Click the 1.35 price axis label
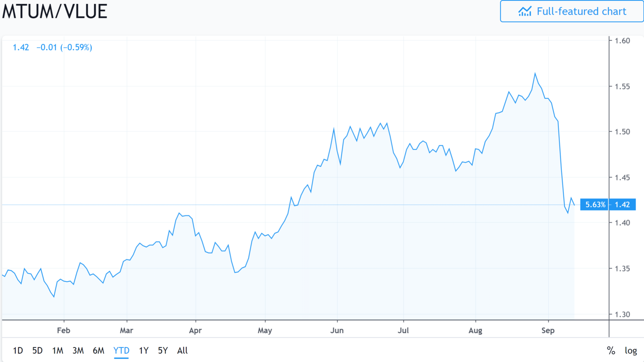The image size is (644, 362). pyautogui.click(x=623, y=268)
